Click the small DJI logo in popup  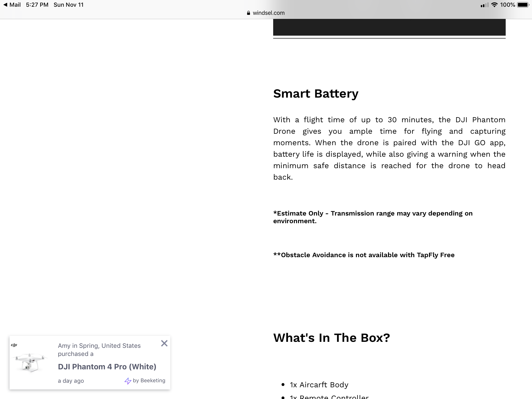(x=14, y=345)
